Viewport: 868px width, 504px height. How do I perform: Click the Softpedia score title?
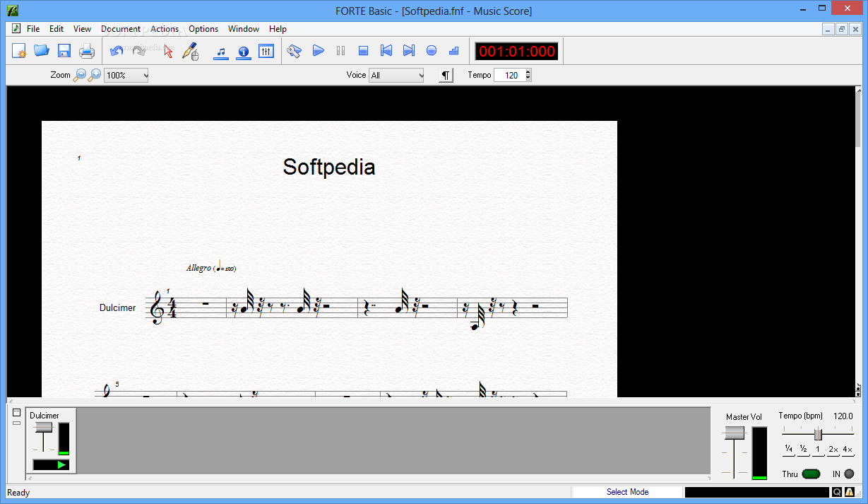point(329,167)
